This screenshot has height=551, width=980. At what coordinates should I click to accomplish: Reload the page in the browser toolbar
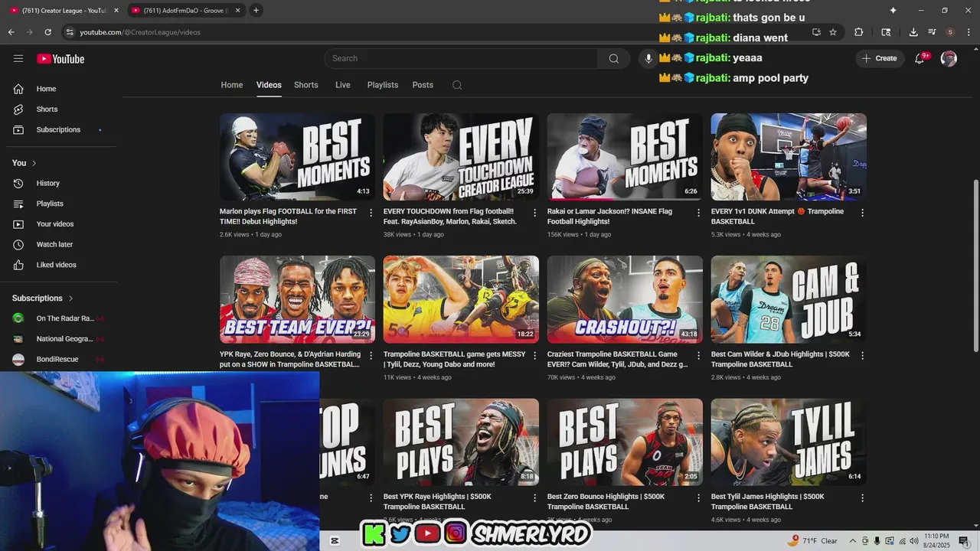[x=47, y=32]
